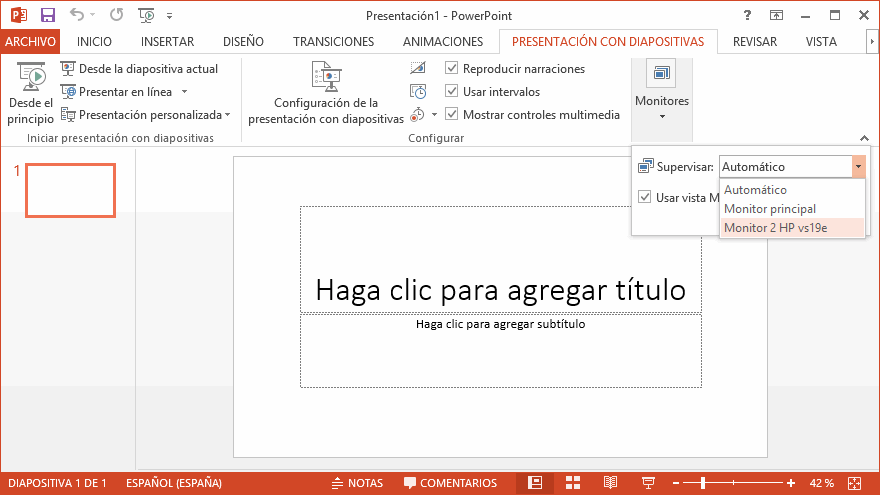The image size is (880, 495).
Task: Click the Save icon in quick access toolbar
Action: pos(47,16)
